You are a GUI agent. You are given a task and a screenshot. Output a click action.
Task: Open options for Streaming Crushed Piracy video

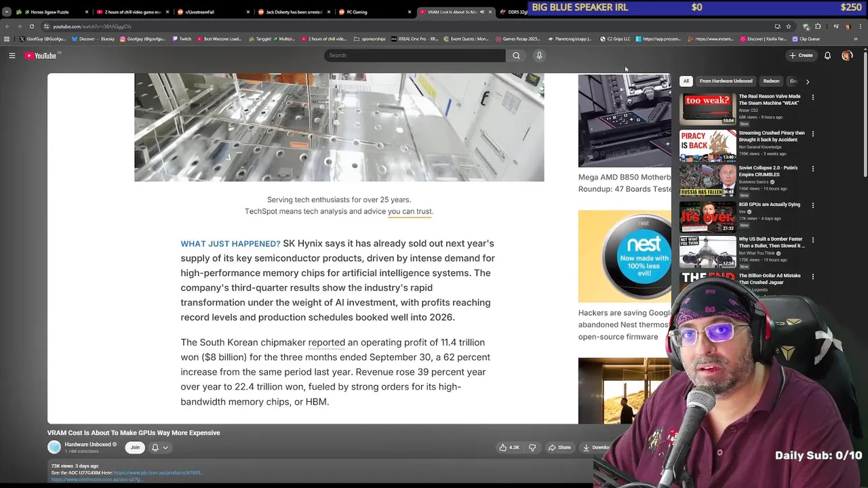pyautogui.click(x=812, y=134)
